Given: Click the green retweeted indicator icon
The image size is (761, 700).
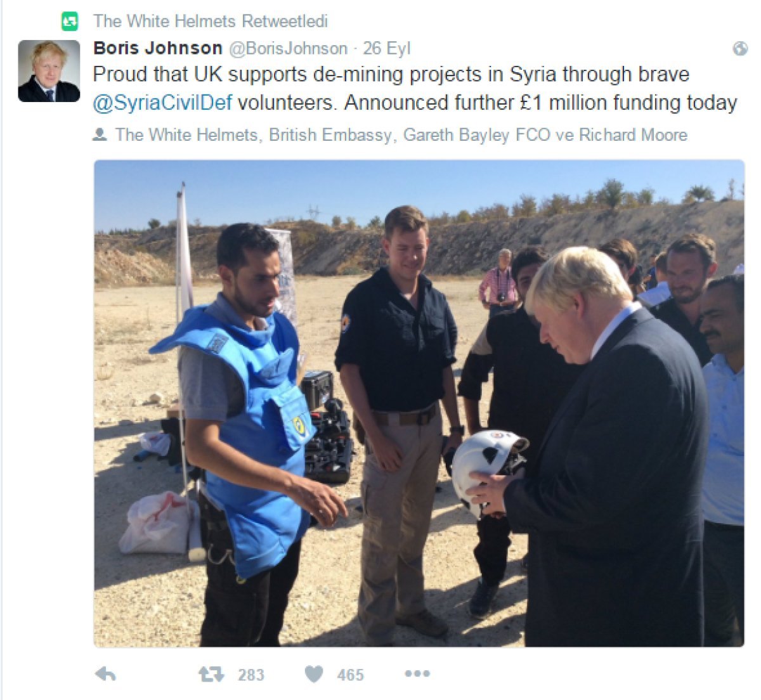Looking at the screenshot, I should (x=70, y=22).
